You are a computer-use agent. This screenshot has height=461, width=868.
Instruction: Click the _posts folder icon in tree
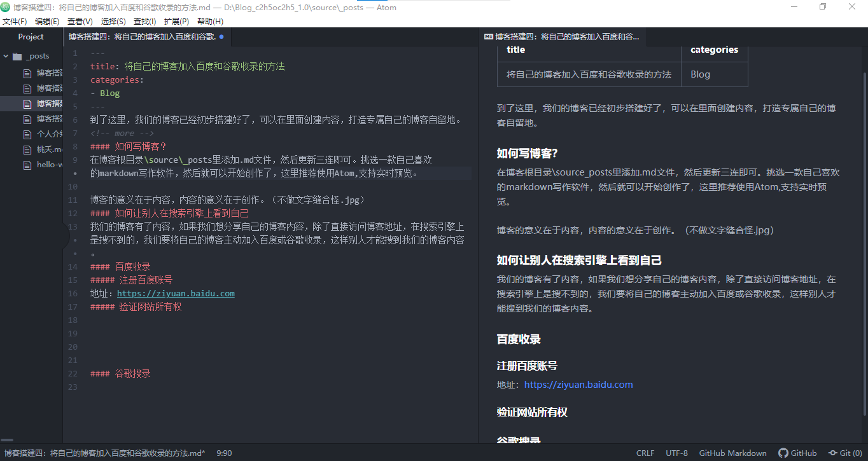coord(17,56)
